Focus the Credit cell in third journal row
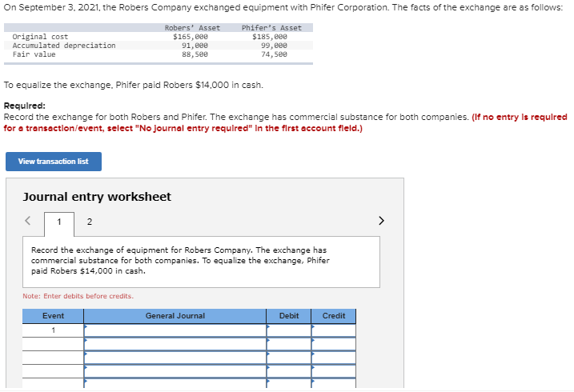The image size is (574, 392). [334, 358]
